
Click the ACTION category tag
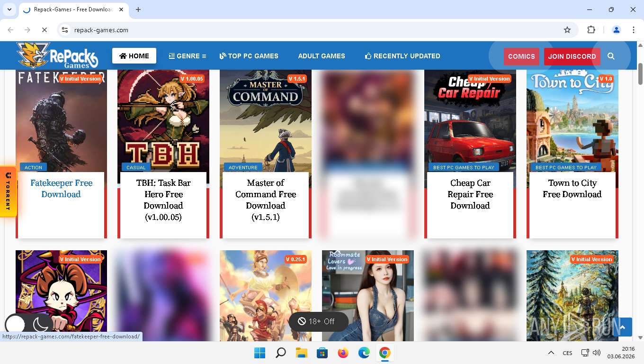33,167
